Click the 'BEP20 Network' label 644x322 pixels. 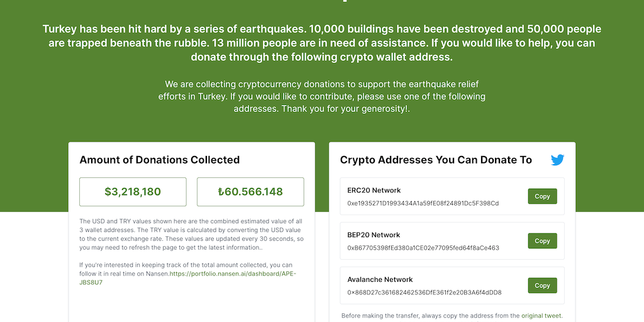tap(374, 235)
